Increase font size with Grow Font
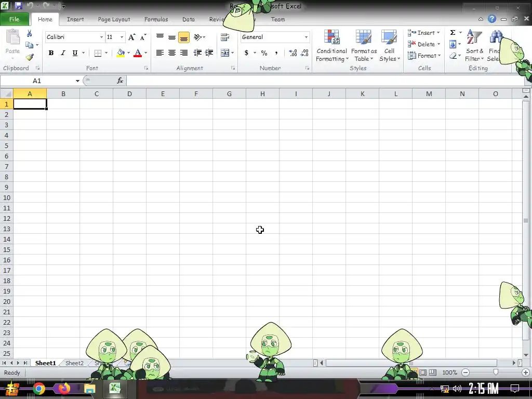532x399 pixels. pos(131,37)
